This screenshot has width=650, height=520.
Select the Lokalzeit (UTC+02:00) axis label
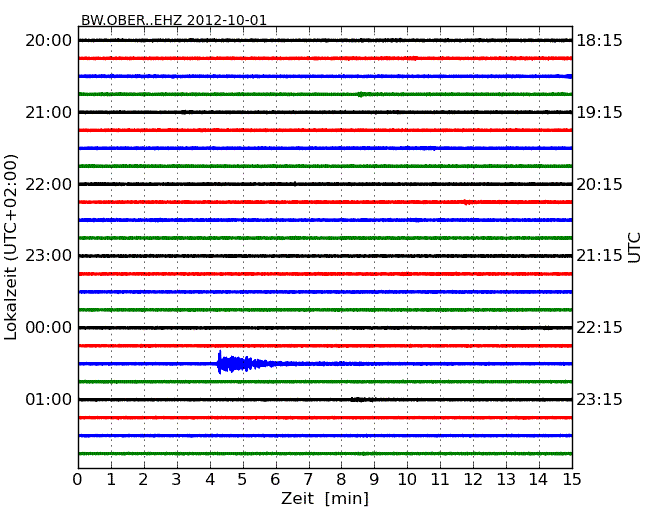click(x=11, y=247)
